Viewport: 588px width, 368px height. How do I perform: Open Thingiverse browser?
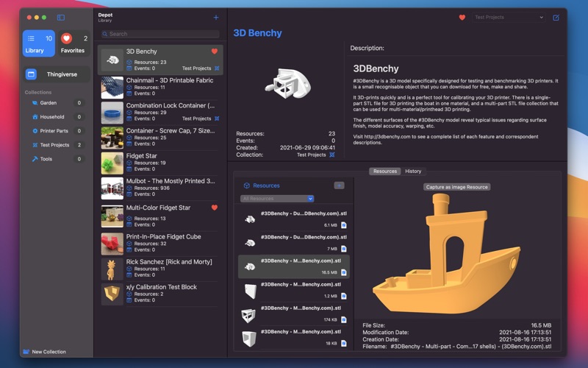57,74
